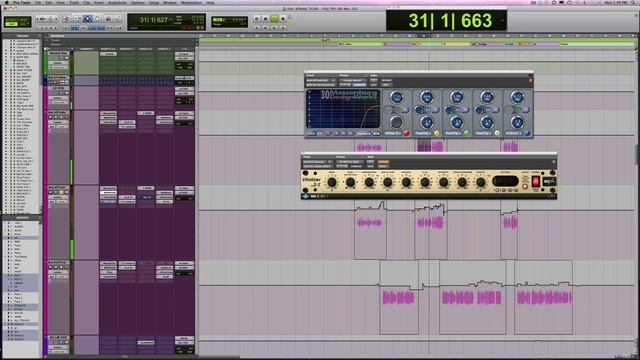
Task: Click the purple square button in the Hi Shelf band
Action: tap(526, 109)
